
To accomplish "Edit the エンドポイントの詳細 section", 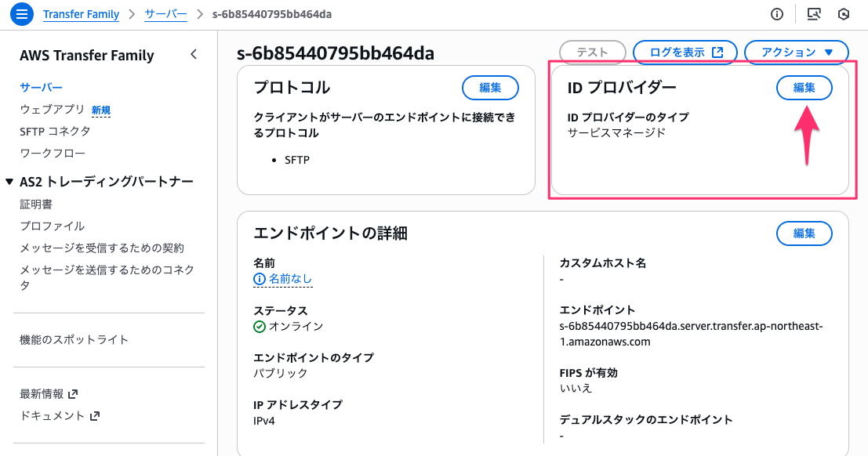I will point(804,233).
